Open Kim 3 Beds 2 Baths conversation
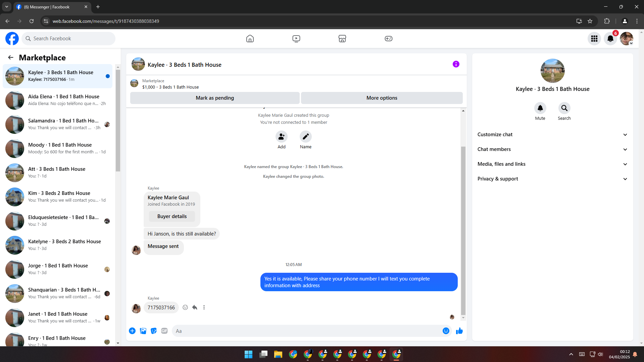This screenshot has height=362, width=644. pos(57,197)
